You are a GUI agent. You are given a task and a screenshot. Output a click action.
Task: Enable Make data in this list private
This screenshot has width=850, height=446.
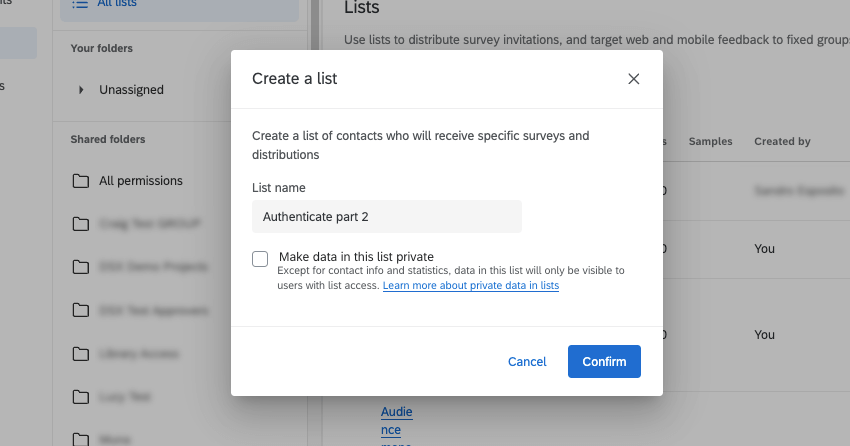260,259
